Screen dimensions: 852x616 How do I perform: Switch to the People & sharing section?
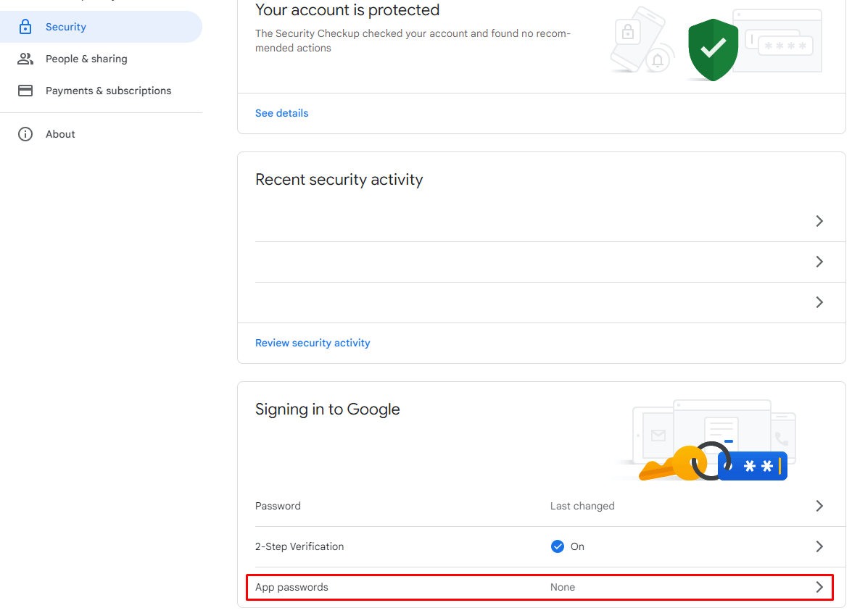[86, 59]
